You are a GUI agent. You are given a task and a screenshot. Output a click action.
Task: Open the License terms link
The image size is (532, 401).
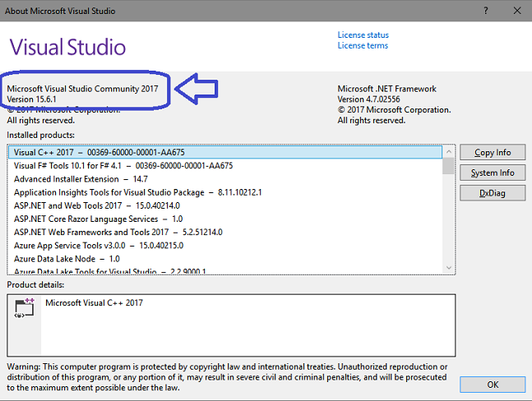point(363,45)
